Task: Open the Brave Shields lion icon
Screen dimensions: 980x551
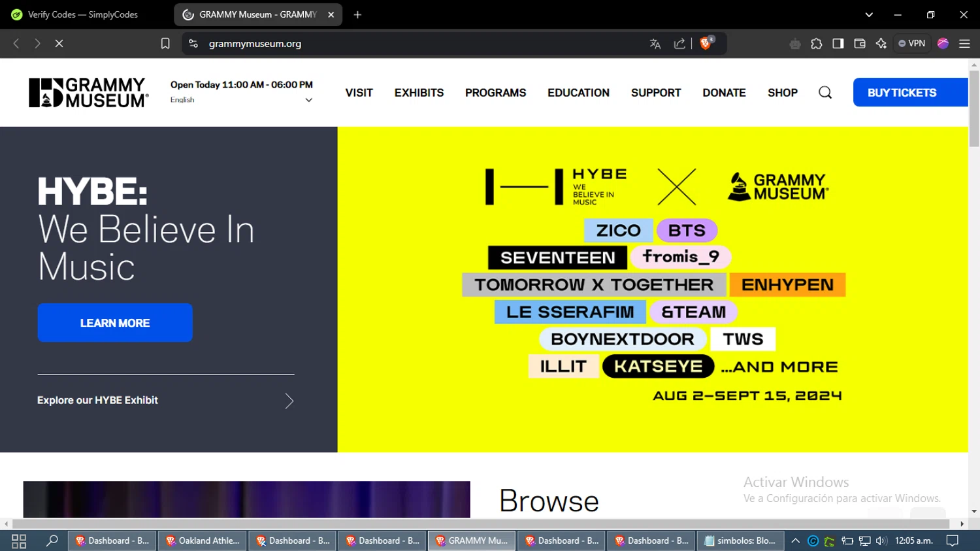Action: coord(706,43)
